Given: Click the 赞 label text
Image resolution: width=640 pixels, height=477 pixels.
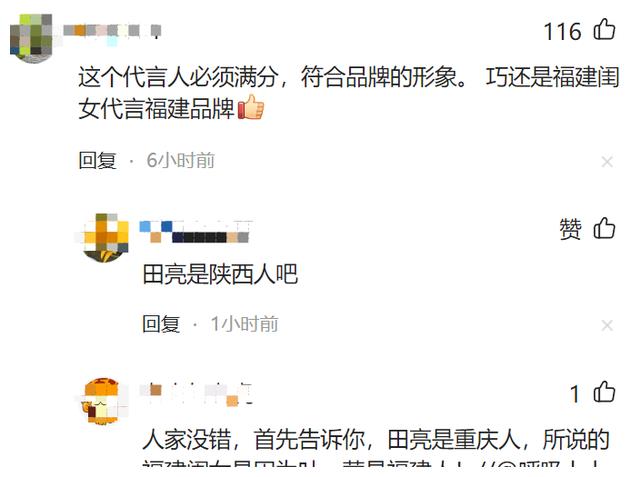Looking at the screenshot, I should pyautogui.click(x=570, y=229).
